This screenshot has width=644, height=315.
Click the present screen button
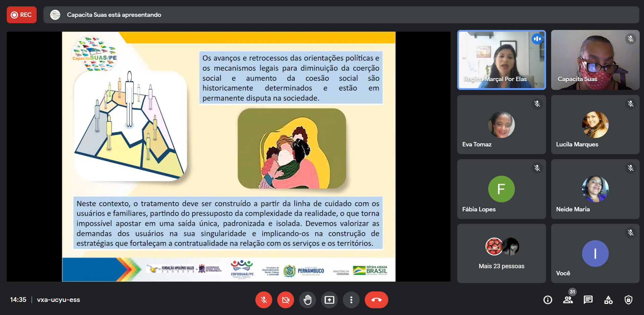pyautogui.click(x=329, y=300)
